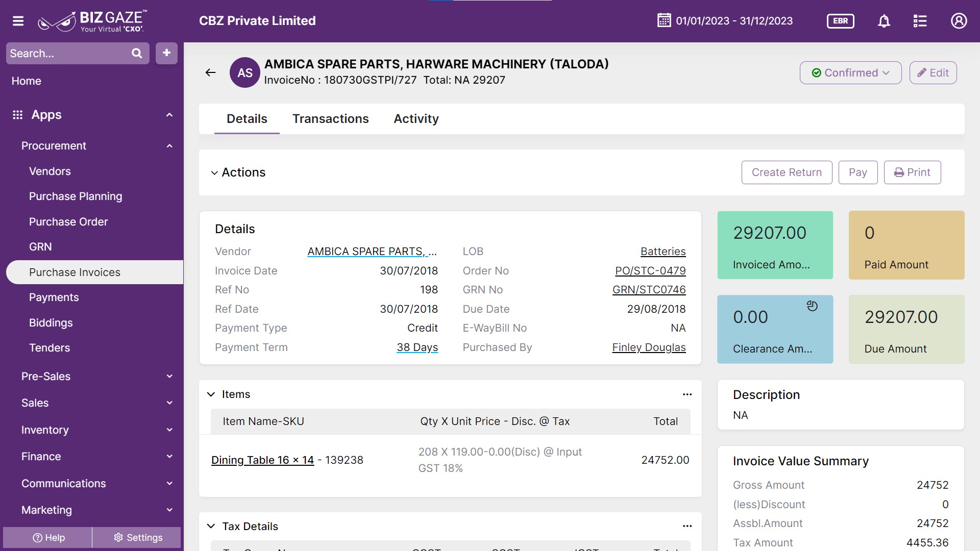This screenshot has width=980, height=551.
Task: Open the hamburger menu icon
Action: 18,21
